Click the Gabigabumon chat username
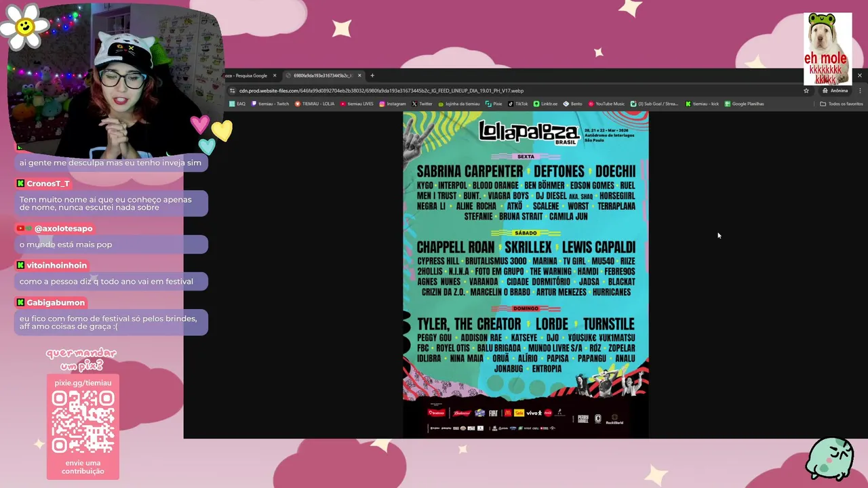 click(55, 302)
